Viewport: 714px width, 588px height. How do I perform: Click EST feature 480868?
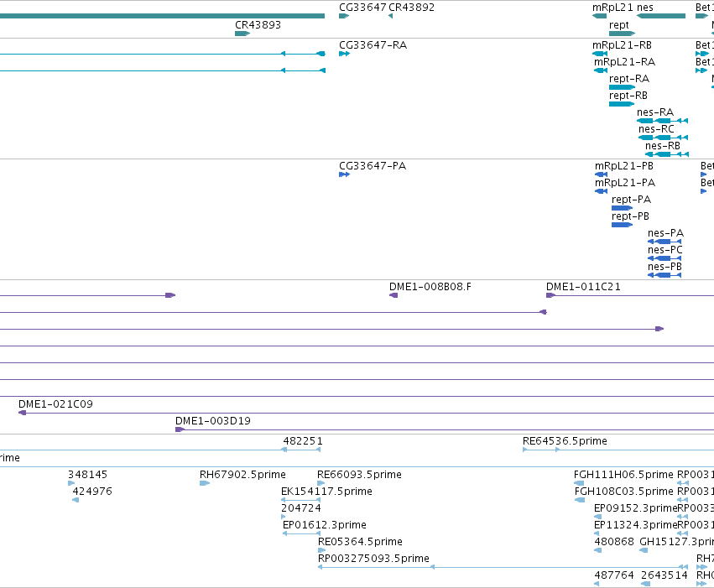(x=614, y=542)
